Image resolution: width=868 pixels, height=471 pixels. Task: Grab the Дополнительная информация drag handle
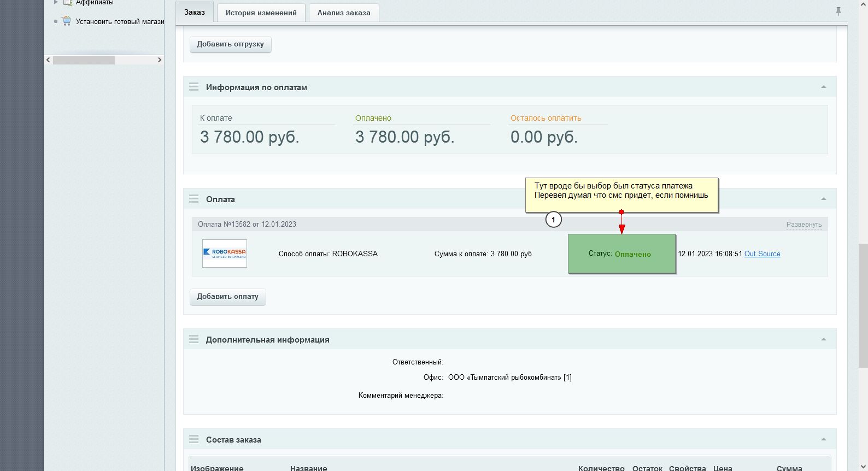[x=194, y=339]
